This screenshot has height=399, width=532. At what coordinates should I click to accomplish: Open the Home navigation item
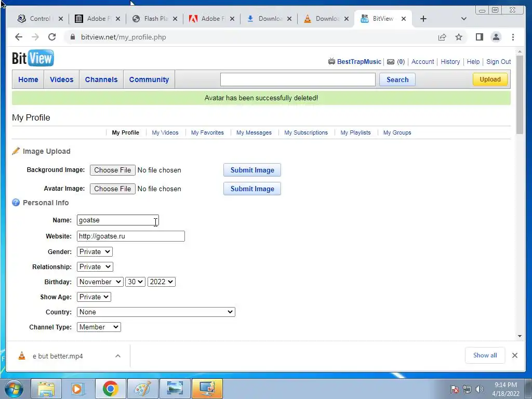coord(28,79)
